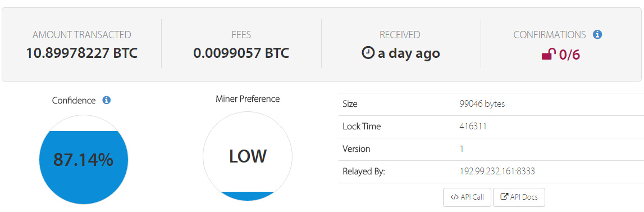The width and height of the screenshot is (644, 212).
Task: Select the relayed by IP address 192.99.232.161:8333
Action: click(497, 172)
